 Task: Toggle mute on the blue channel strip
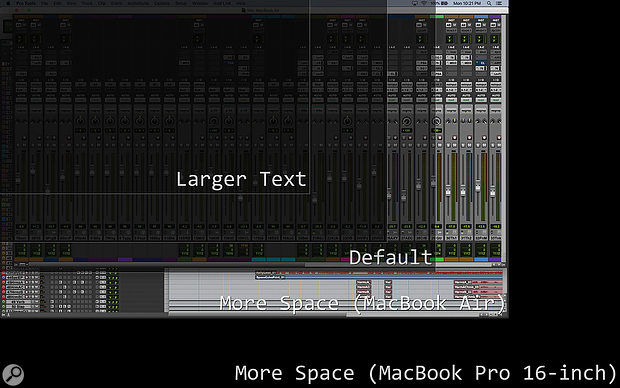[484, 145]
